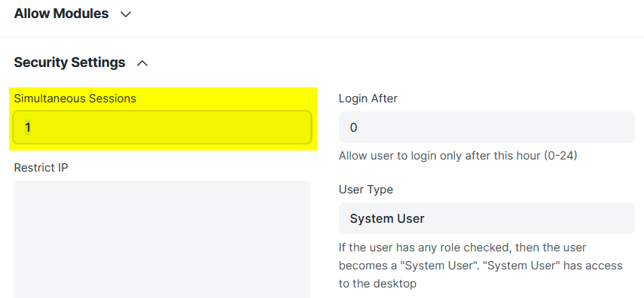The height and width of the screenshot is (298, 644).
Task: Click the User Type field showing System User
Action: tap(487, 218)
